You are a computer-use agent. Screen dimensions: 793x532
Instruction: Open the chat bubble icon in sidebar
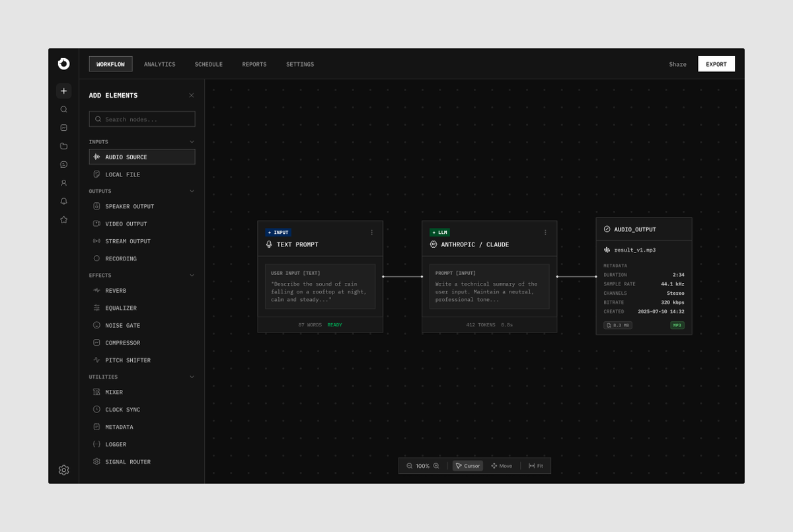(63, 165)
